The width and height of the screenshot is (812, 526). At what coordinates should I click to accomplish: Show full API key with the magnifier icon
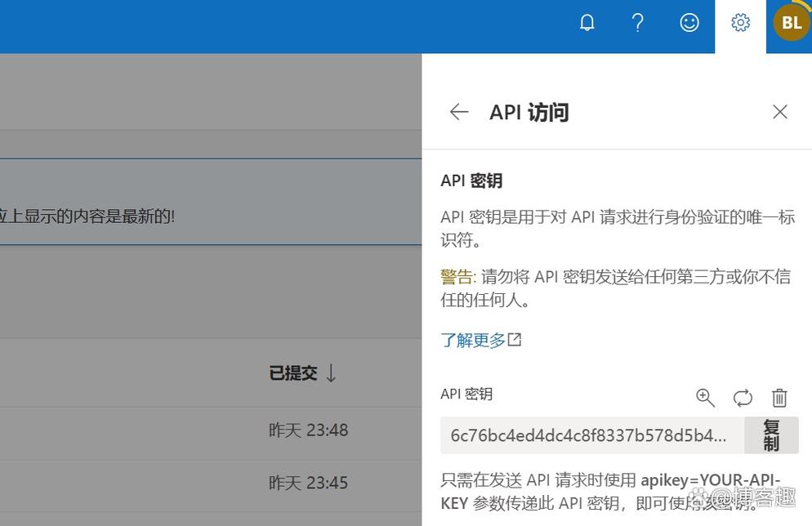click(705, 398)
